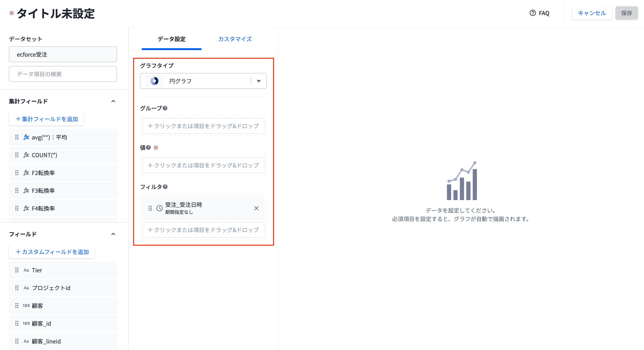
Task: Select the Tier field
Action: [63, 270]
